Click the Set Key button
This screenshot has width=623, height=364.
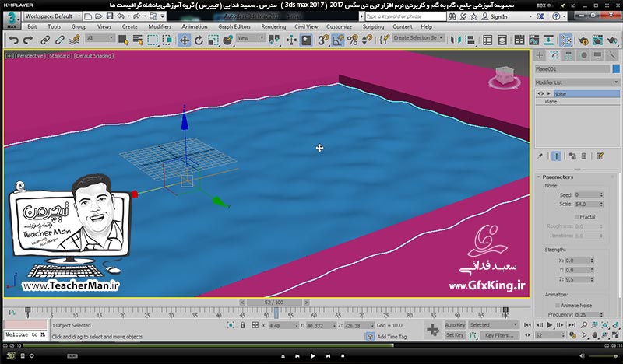click(455, 335)
